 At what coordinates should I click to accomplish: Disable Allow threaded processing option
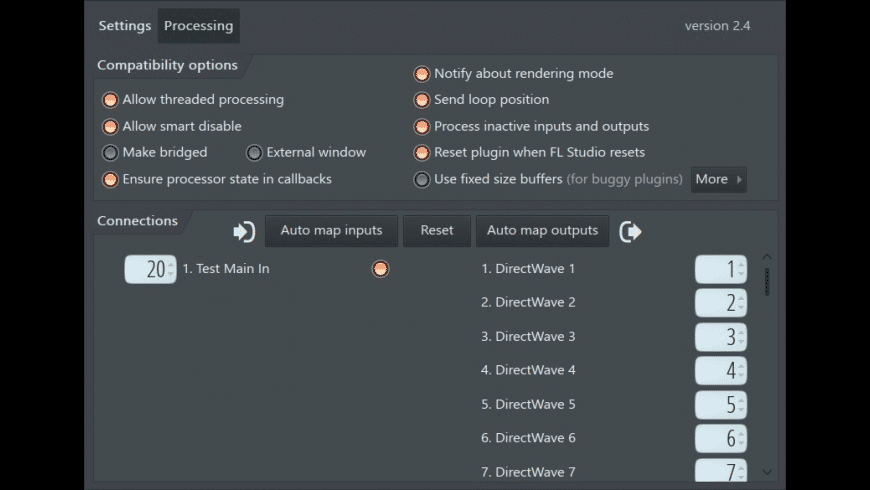[111, 100]
